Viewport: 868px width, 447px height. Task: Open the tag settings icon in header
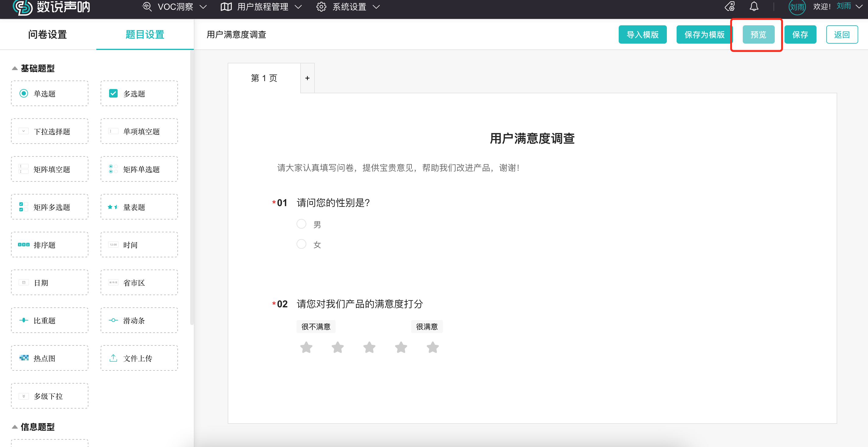coord(730,6)
